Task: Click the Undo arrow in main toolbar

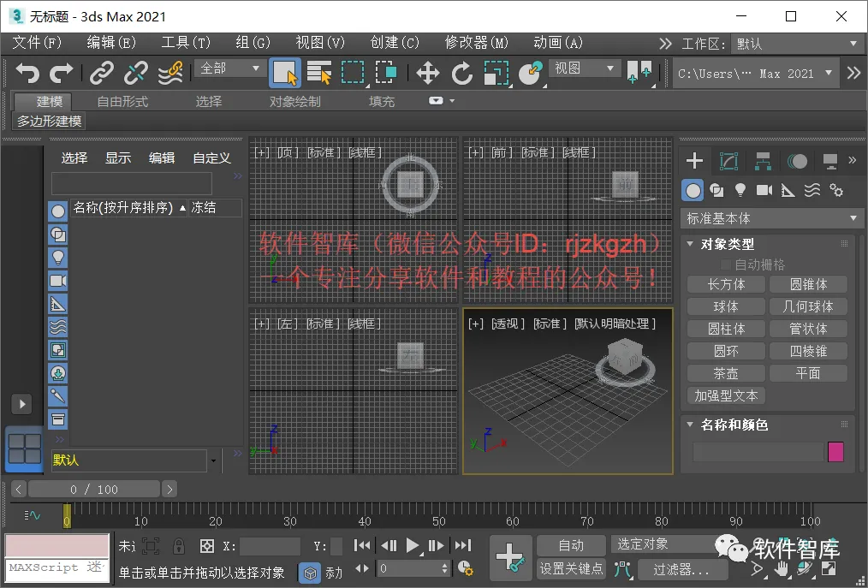Action: point(27,73)
